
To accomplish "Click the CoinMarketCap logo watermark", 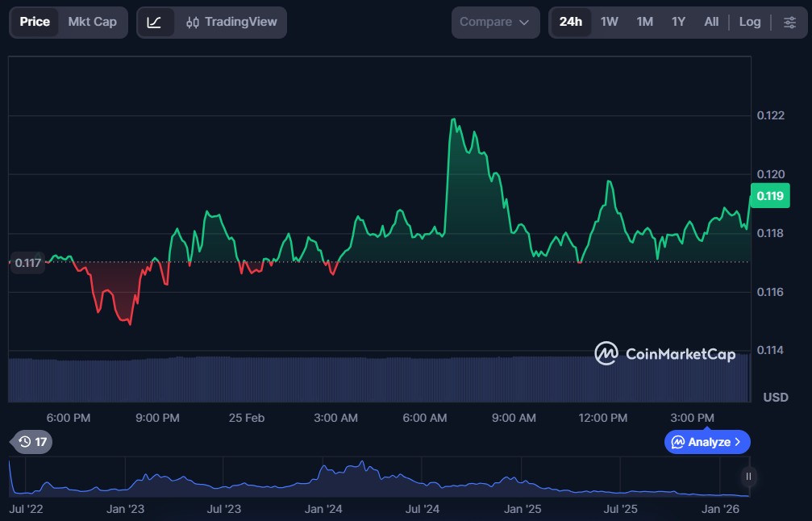I will tap(665, 353).
